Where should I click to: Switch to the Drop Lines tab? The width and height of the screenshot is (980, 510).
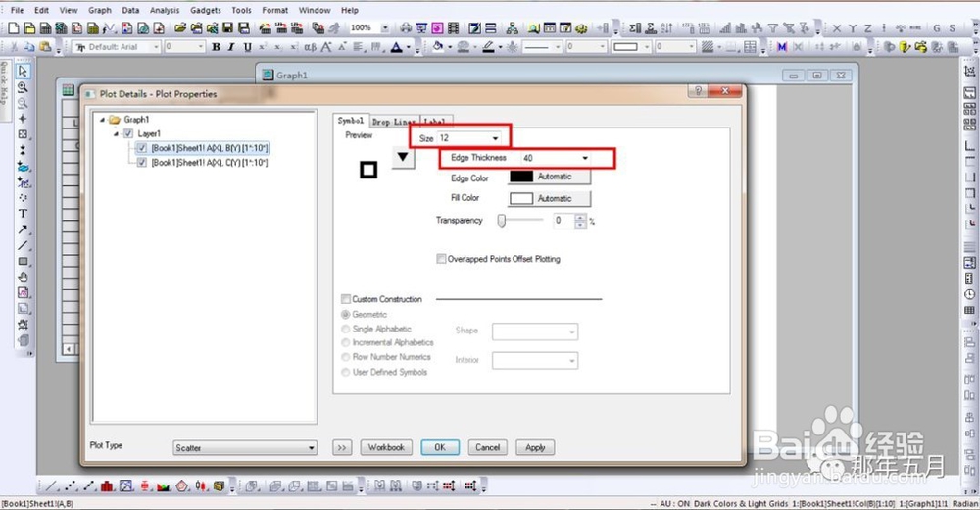[394, 122]
